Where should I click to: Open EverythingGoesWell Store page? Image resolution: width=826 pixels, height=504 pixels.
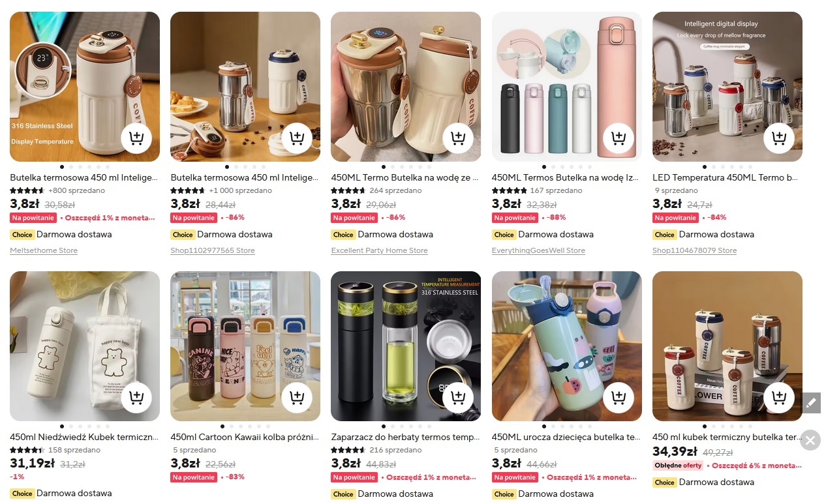click(538, 250)
